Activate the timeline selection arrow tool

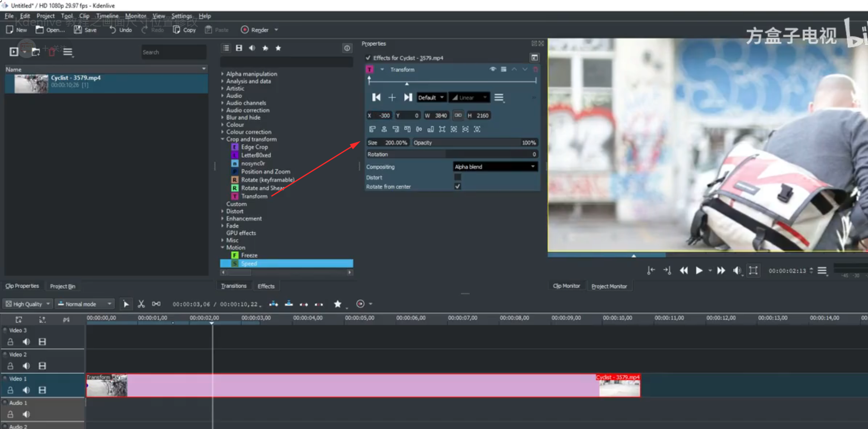[x=126, y=304]
